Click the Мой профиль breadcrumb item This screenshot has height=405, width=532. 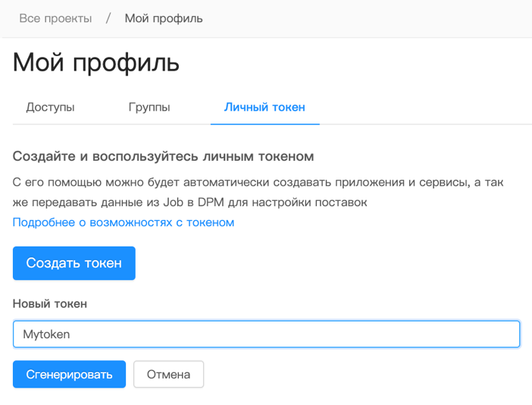coord(164,18)
